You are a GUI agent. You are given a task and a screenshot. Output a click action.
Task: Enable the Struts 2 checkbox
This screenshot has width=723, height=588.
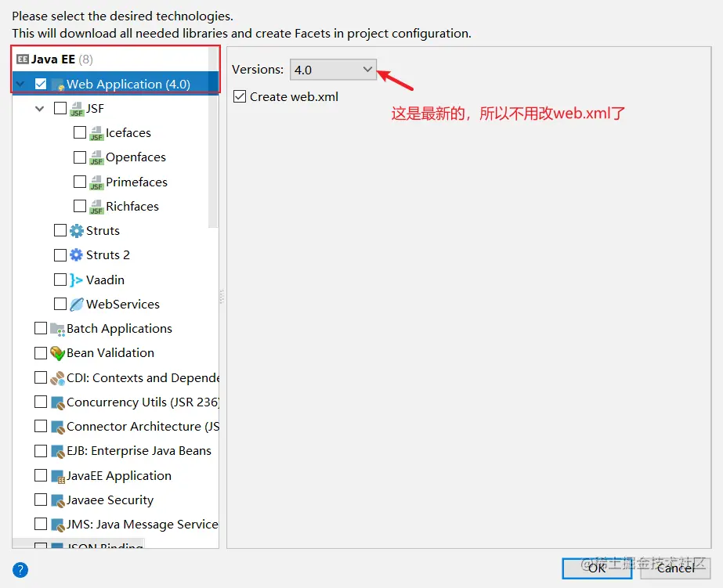pyautogui.click(x=60, y=254)
